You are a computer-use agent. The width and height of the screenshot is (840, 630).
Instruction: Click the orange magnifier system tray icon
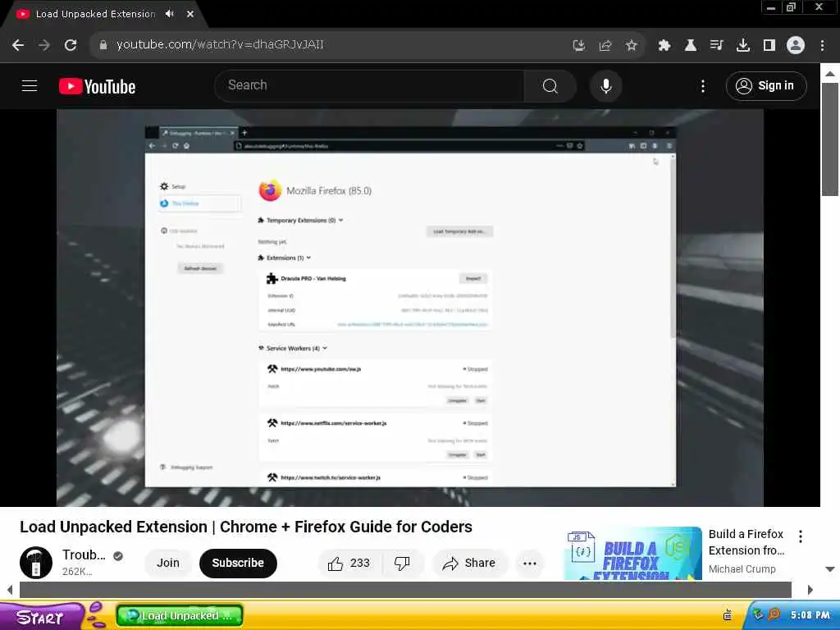click(774, 614)
